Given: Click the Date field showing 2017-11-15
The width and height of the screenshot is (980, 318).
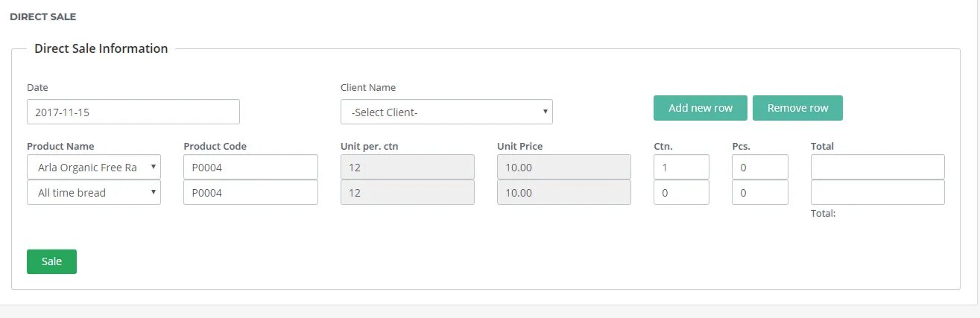Looking at the screenshot, I should (x=133, y=112).
